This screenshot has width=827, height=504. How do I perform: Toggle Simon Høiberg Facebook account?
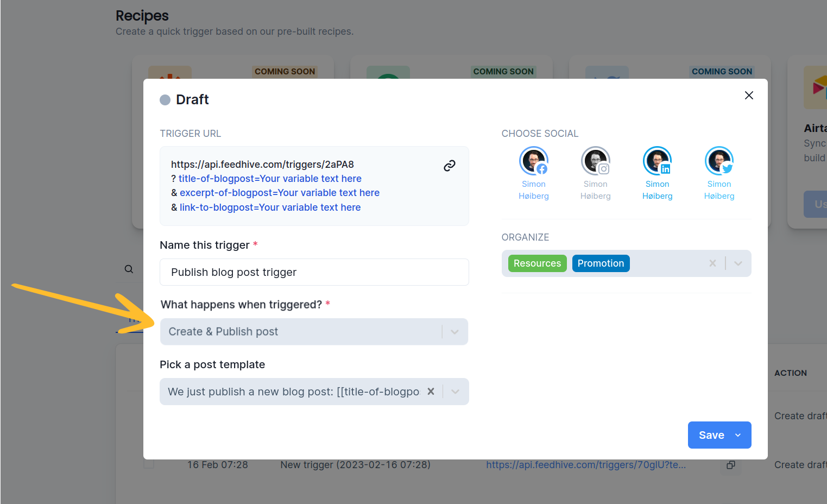coord(534,161)
